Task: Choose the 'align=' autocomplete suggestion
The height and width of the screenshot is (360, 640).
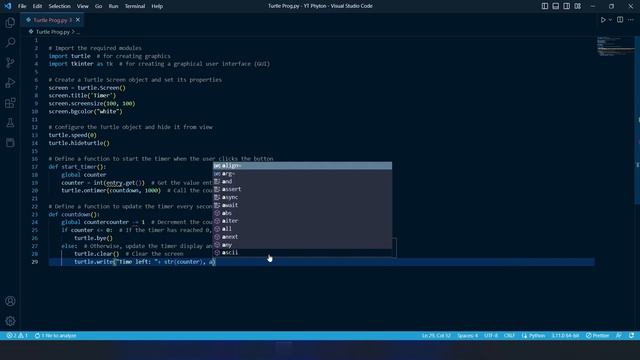Action: click(x=302, y=166)
